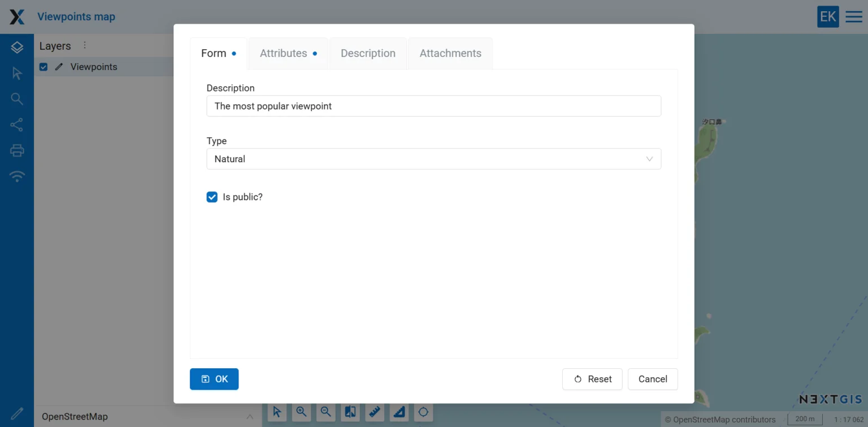Expand the OpenStreetMap basemap selector
Viewport: 868px width, 427px height.
click(147, 417)
